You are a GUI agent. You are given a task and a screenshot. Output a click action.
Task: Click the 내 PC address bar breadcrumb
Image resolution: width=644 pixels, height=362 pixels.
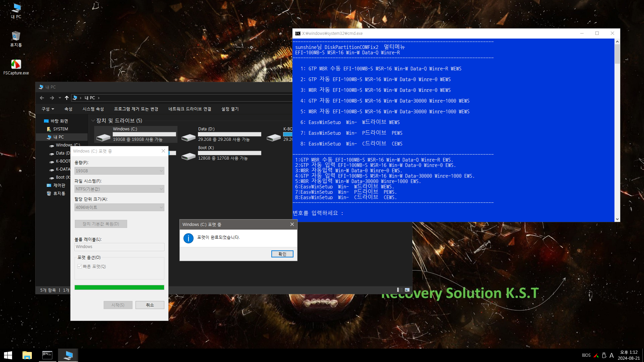click(x=90, y=98)
